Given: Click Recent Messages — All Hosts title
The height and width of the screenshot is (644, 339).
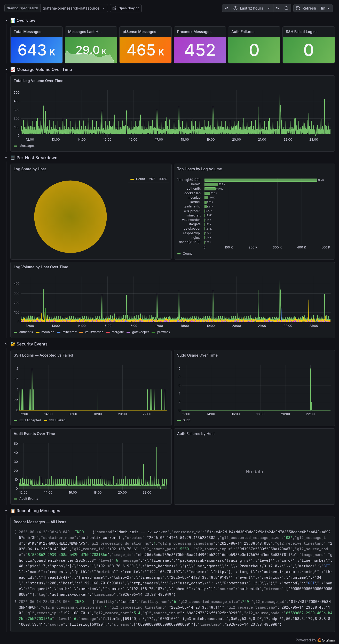Looking at the screenshot, I should (x=40, y=522).
